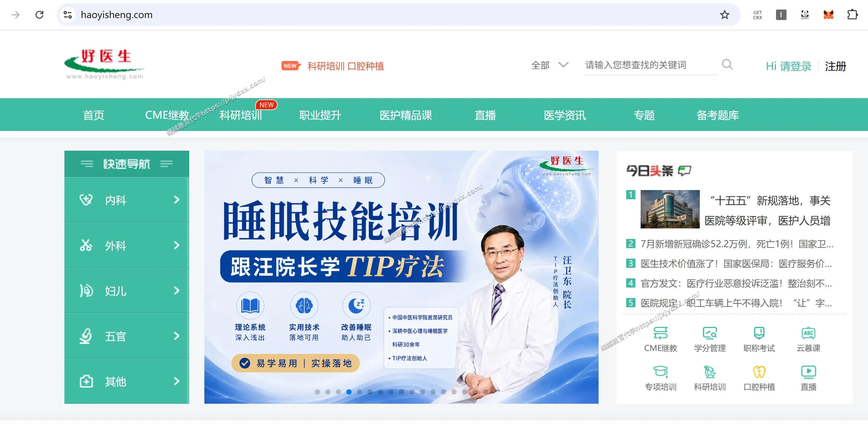Open headline “十五五”新规落地
This screenshot has width=868, height=430.
(767, 210)
